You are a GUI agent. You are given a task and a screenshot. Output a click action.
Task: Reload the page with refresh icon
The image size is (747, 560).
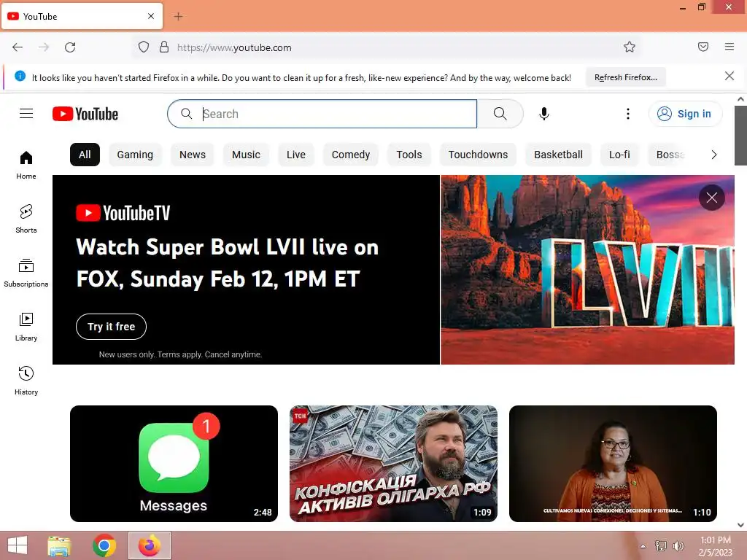pyautogui.click(x=70, y=47)
